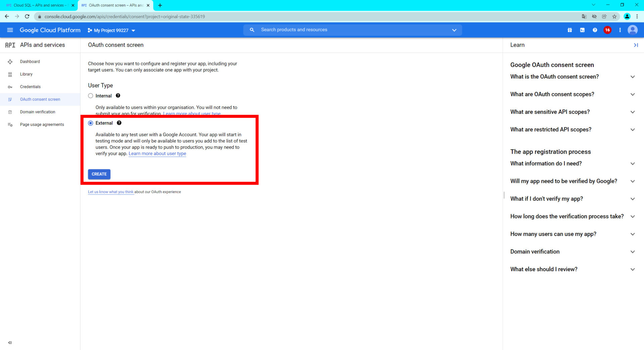This screenshot has height=350, width=644.
Task: Click help icon next to External
Action: coord(119,123)
